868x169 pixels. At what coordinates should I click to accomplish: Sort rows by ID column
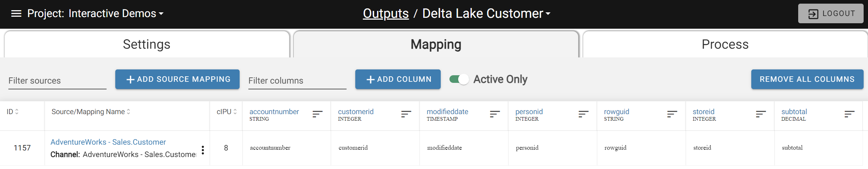pos(17,112)
